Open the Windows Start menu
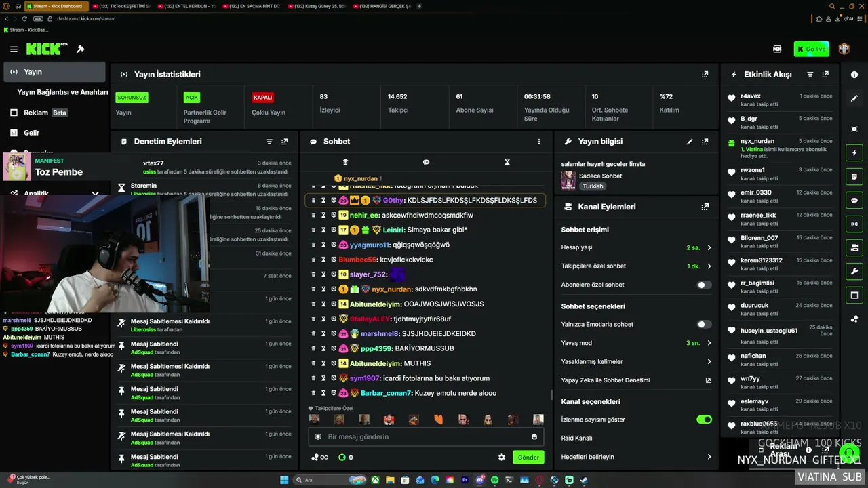Image resolution: width=868 pixels, height=488 pixels. 284,480
